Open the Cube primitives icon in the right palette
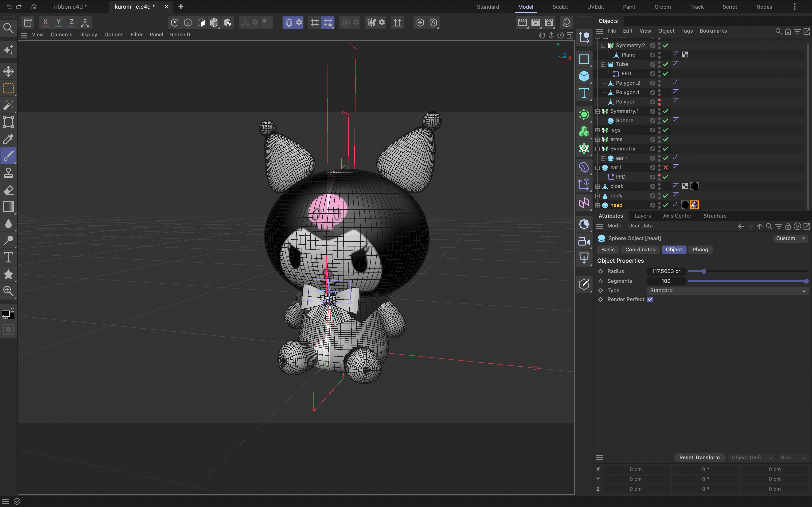 (x=584, y=76)
